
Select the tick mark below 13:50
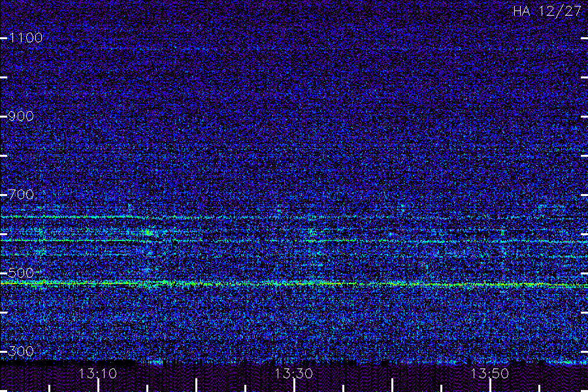(490, 385)
